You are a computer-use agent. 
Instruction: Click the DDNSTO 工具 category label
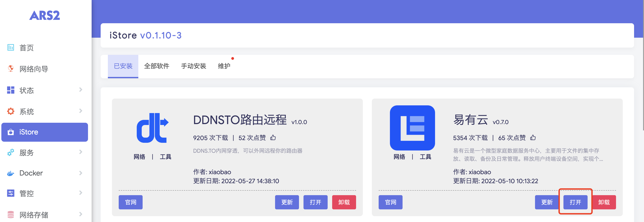click(x=165, y=157)
